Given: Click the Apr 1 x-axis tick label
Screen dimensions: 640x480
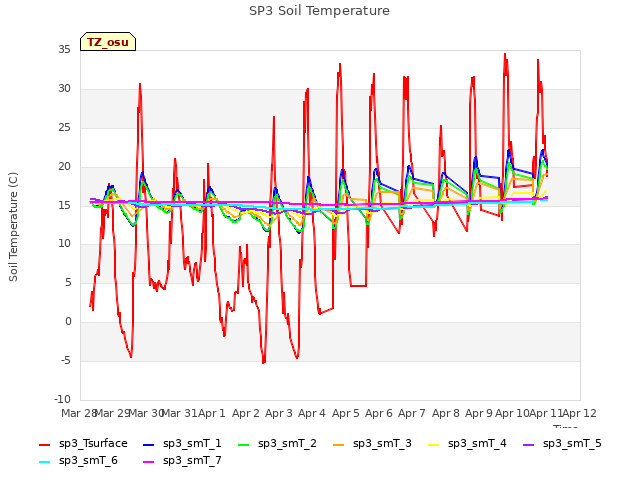Looking at the screenshot, I should [212, 413].
